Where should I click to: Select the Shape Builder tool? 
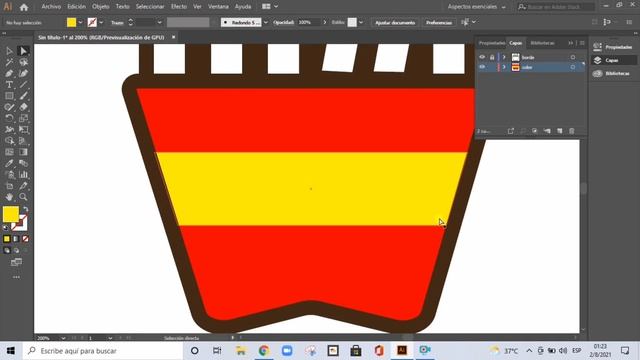click(9, 141)
